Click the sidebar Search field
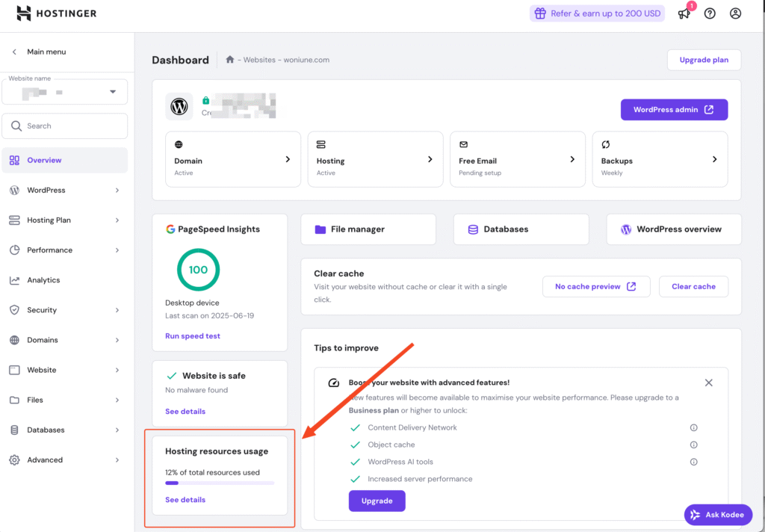This screenshot has height=532, width=765. [65, 126]
